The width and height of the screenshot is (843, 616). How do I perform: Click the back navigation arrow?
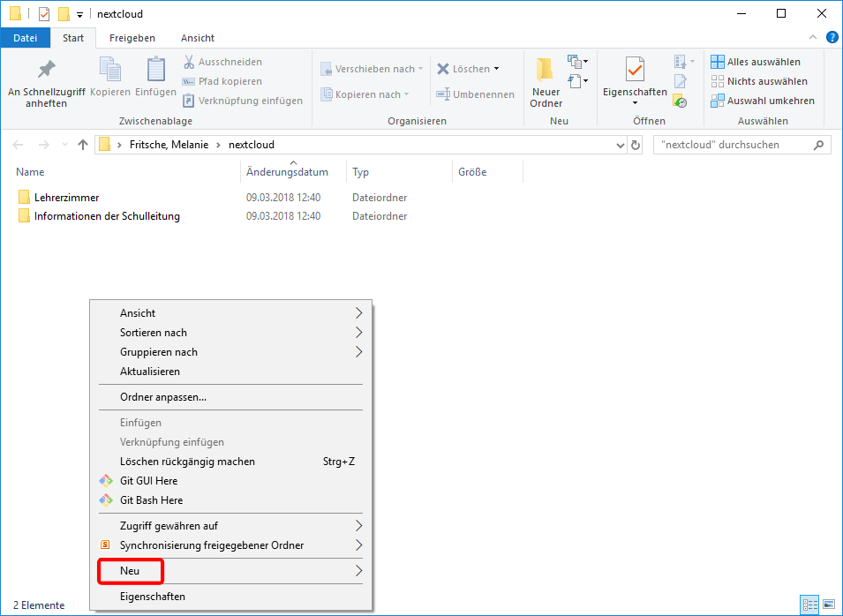click(18, 145)
